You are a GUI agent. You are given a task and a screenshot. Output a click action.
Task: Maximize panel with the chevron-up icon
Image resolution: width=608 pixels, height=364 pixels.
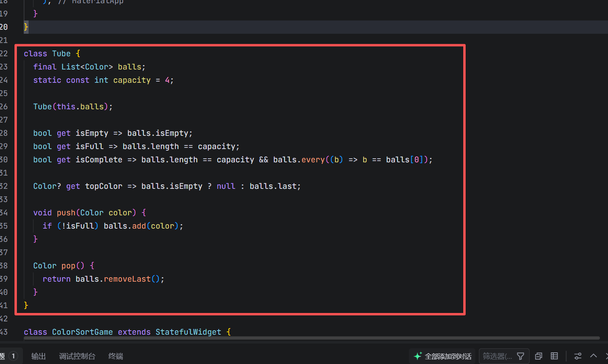coord(594,356)
